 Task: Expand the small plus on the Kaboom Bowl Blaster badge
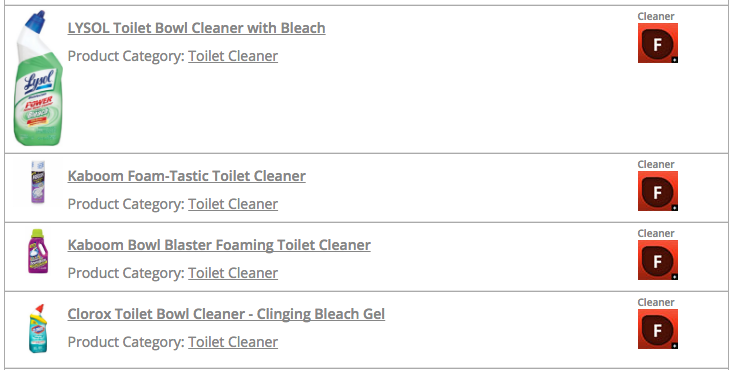[x=675, y=277]
